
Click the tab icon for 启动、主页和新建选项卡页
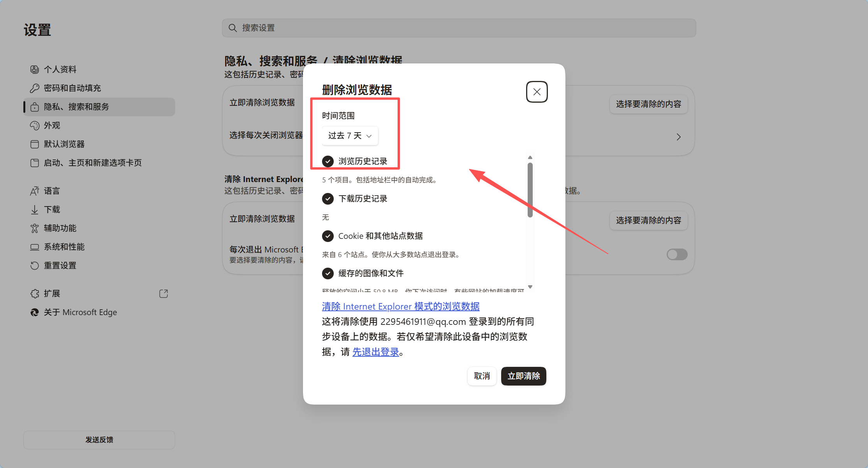click(x=35, y=163)
